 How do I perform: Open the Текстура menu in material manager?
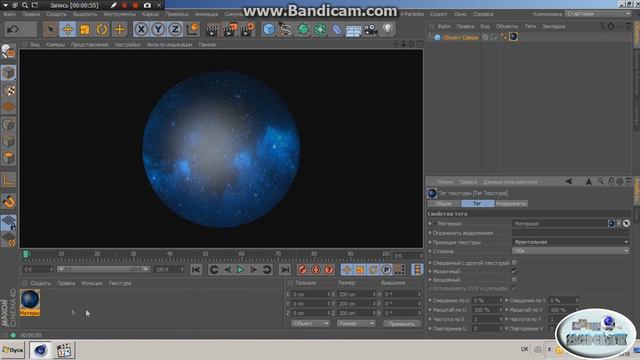(120, 283)
